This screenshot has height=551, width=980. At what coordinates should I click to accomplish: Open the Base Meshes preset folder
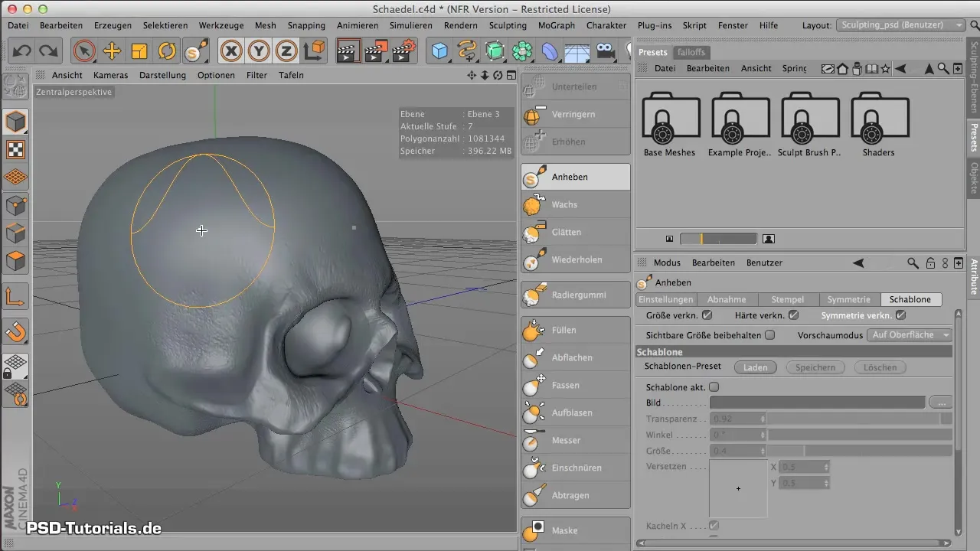pyautogui.click(x=669, y=119)
